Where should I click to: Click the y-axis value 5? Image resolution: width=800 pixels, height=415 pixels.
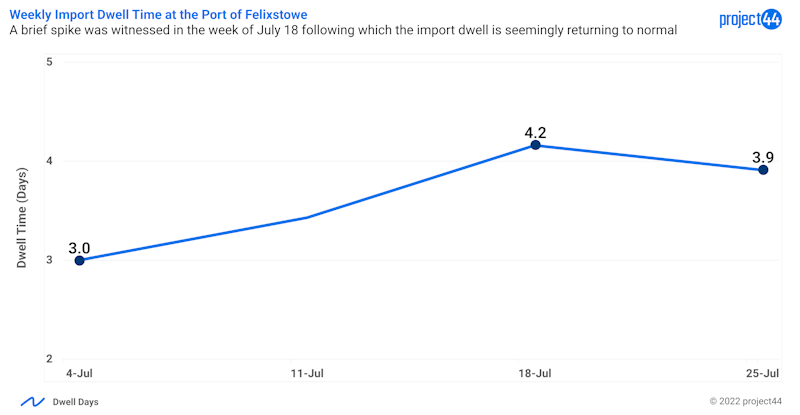tap(49, 62)
